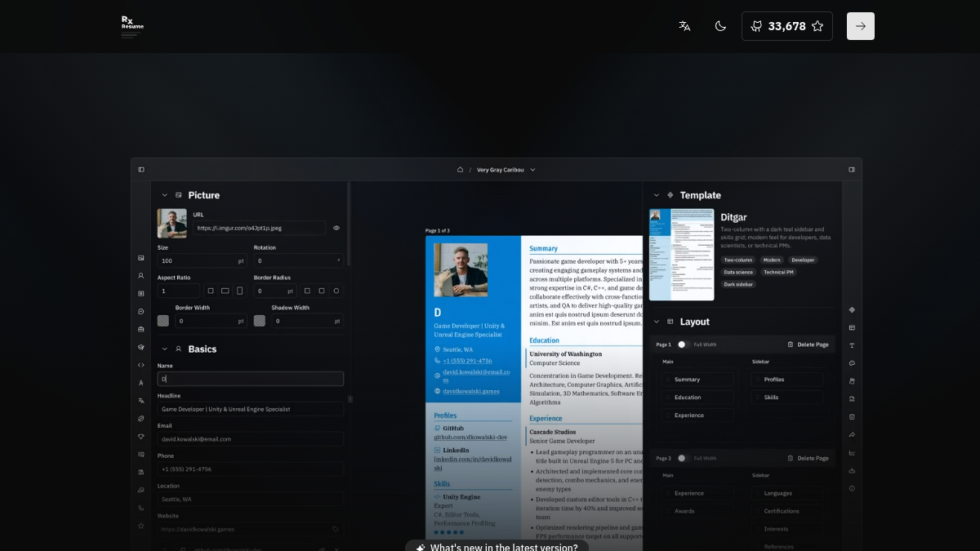Toggle Full Width for Page 1
This screenshot has height=551, width=980.
tap(683, 344)
